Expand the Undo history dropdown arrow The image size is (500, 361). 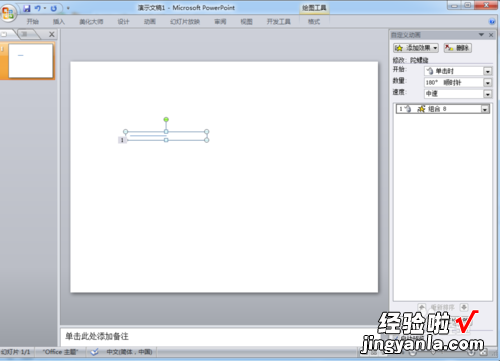point(45,8)
